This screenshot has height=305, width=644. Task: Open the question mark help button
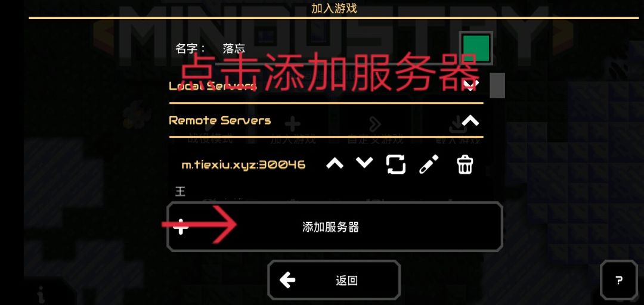(619, 281)
